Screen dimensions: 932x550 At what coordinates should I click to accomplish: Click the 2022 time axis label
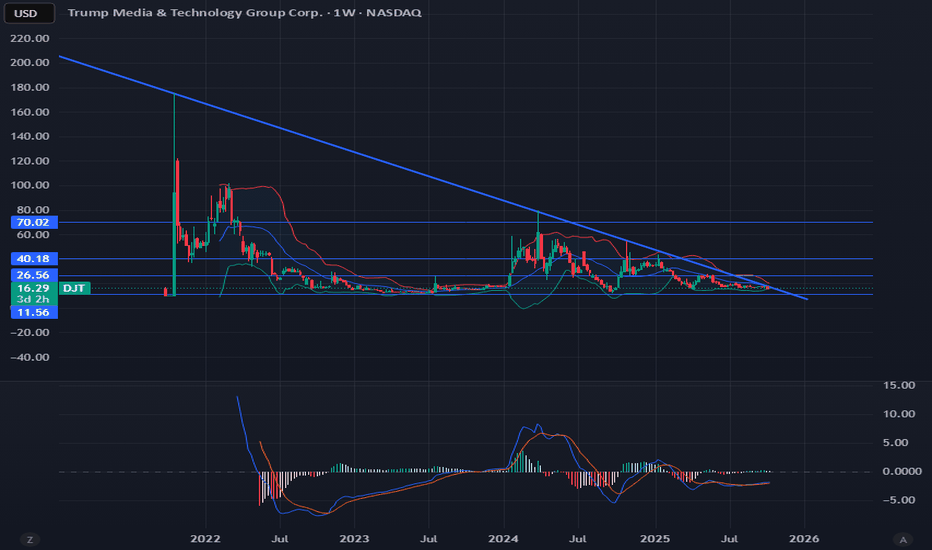(205, 539)
